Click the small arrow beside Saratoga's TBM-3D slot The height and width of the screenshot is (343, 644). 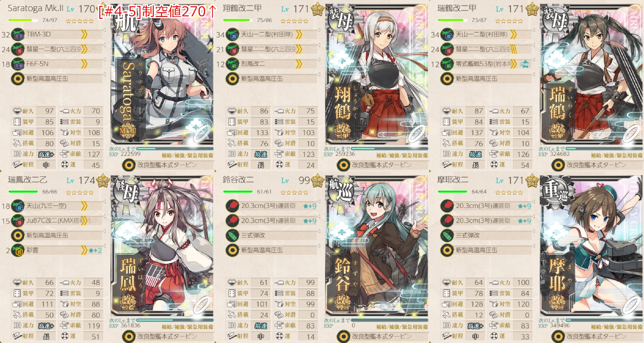pyautogui.click(x=104, y=30)
